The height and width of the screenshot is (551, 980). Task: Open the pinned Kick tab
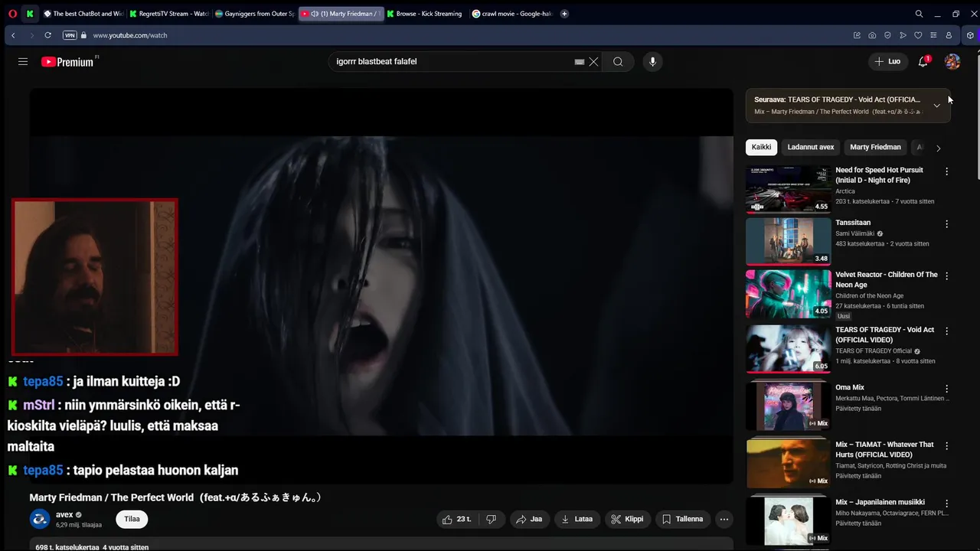pyautogui.click(x=30, y=14)
